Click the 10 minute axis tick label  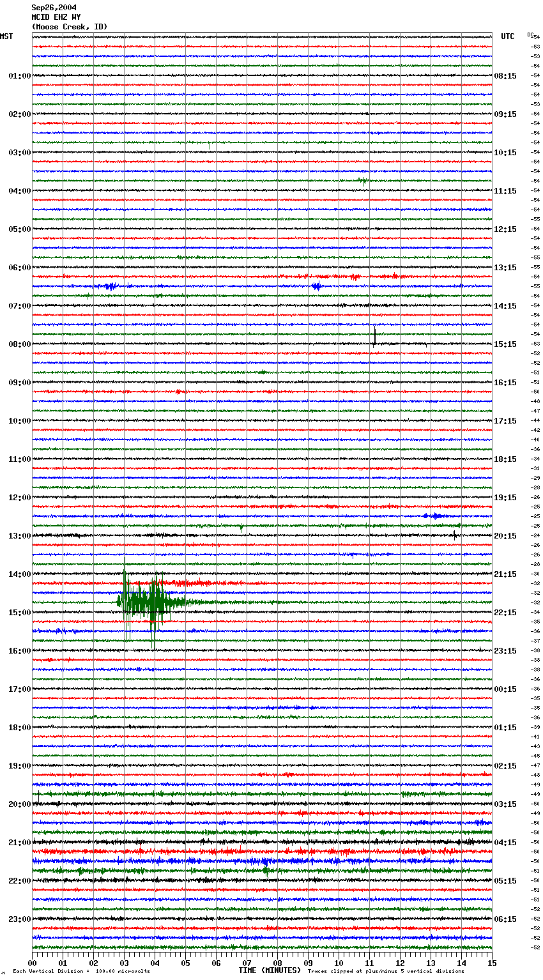pos(339,963)
